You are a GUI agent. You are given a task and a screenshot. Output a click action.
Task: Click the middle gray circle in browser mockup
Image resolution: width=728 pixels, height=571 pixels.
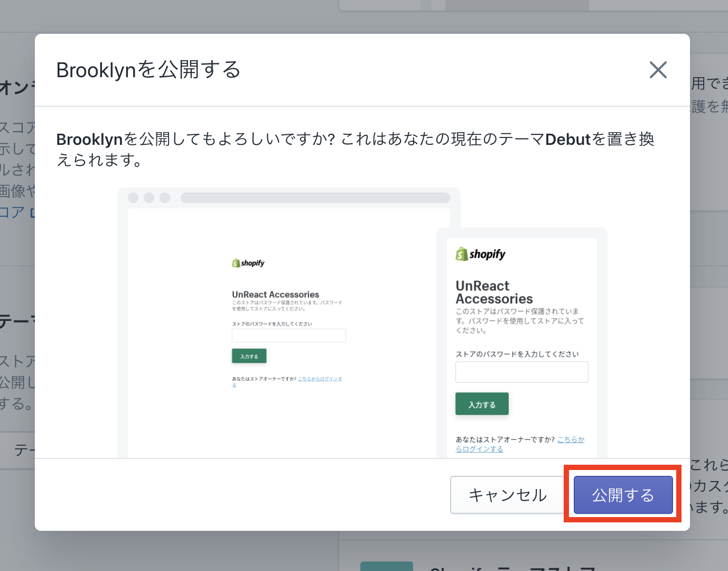pos(149,198)
